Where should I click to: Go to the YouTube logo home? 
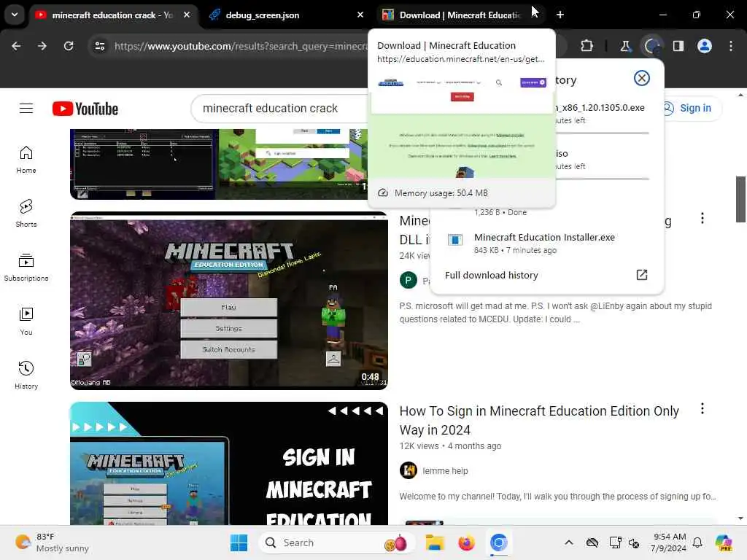tap(85, 109)
